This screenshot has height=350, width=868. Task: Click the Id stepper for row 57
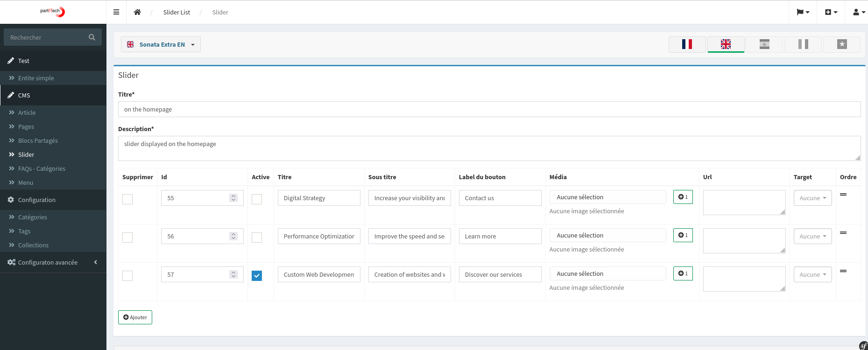[233, 274]
